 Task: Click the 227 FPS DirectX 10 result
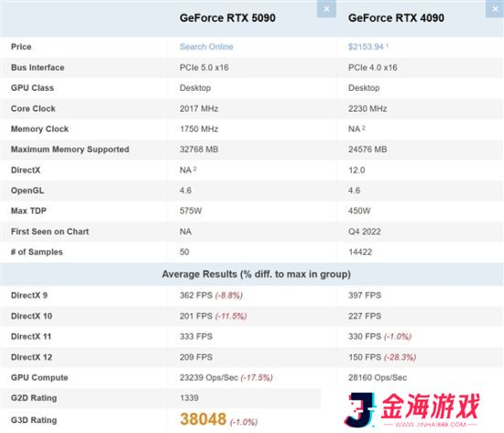click(365, 316)
